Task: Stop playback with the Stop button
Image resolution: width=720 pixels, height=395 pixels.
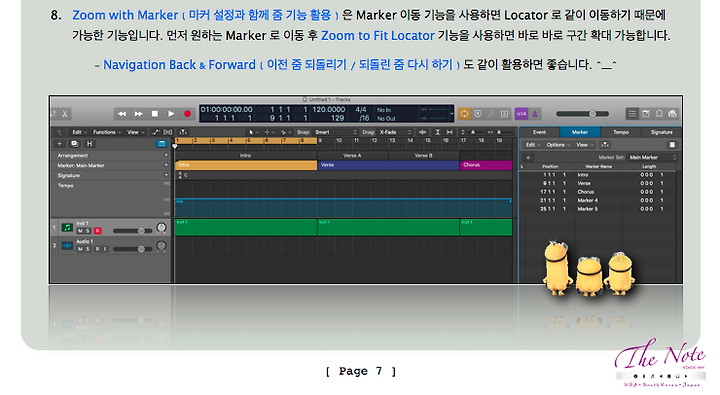Action: point(155,113)
